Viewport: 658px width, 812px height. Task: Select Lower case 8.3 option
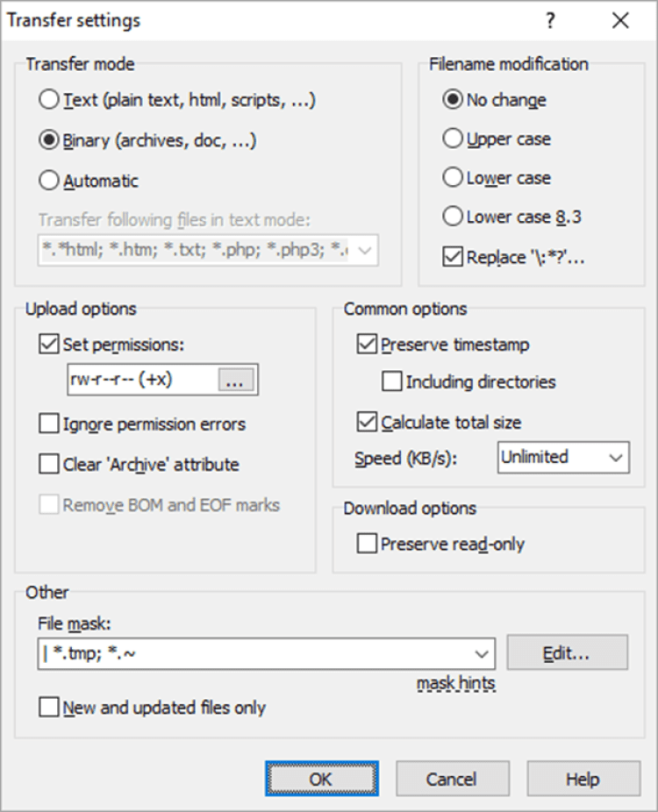pos(453,217)
